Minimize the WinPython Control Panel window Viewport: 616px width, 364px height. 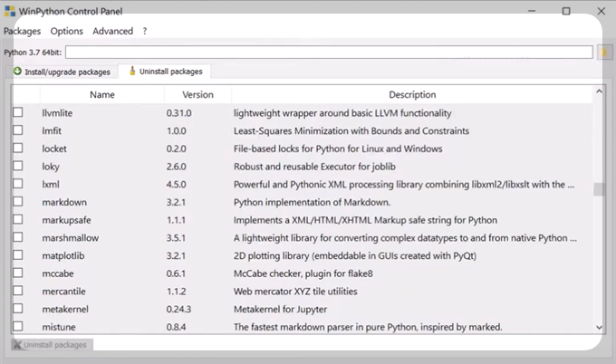(x=532, y=11)
